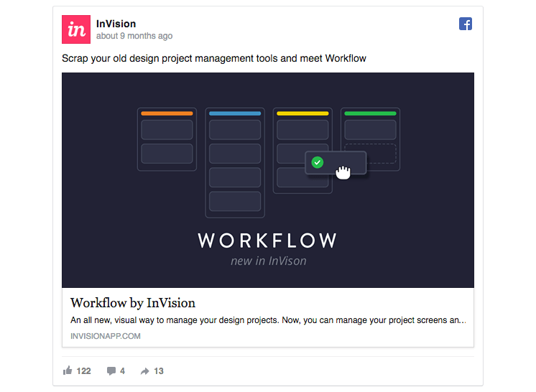Click the green column header bar
536x392 pixels.
click(x=370, y=113)
